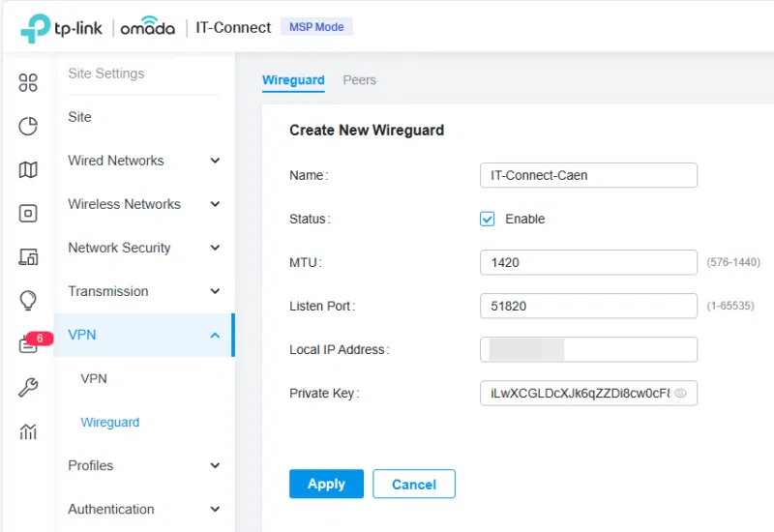Open the Logs icon with badge 6
The image size is (774, 532).
coord(28,344)
